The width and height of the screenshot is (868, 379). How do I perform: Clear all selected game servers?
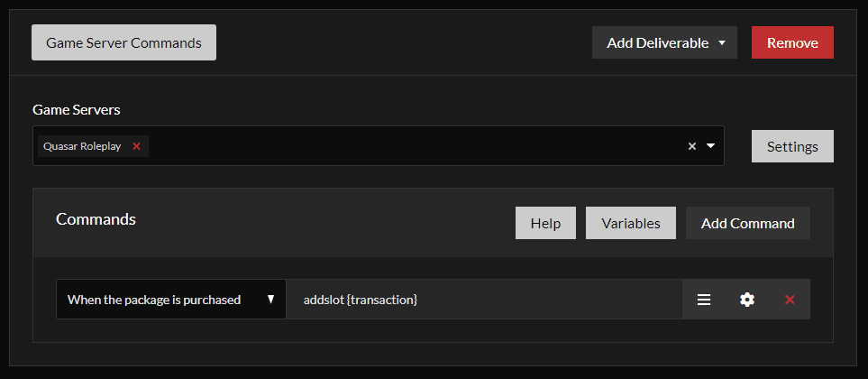coord(692,146)
